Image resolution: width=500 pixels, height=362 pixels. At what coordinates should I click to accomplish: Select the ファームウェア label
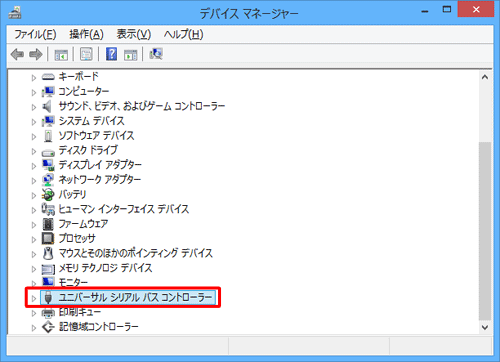[x=83, y=223]
